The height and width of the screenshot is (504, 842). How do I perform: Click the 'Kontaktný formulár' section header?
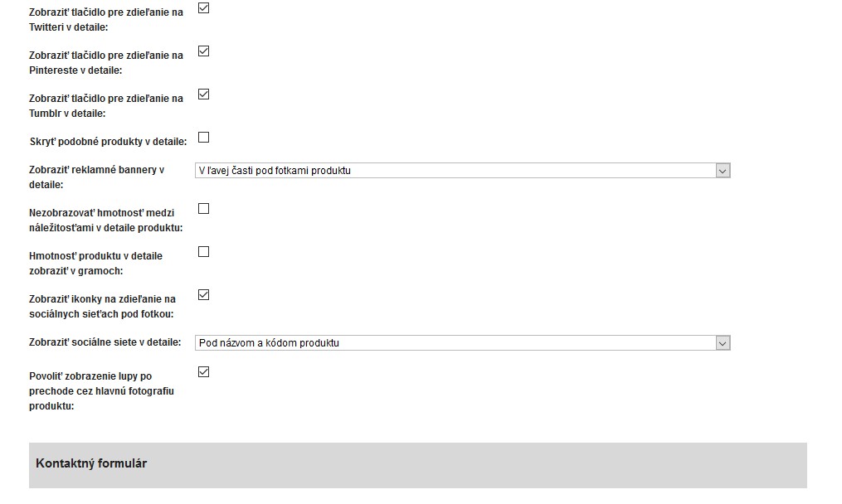pyautogui.click(x=91, y=463)
